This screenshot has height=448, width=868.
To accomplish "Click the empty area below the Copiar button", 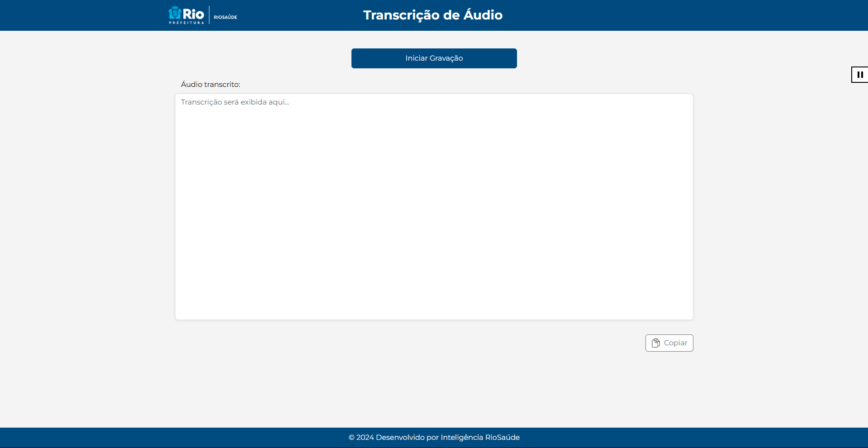I will [x=434, y=389].
